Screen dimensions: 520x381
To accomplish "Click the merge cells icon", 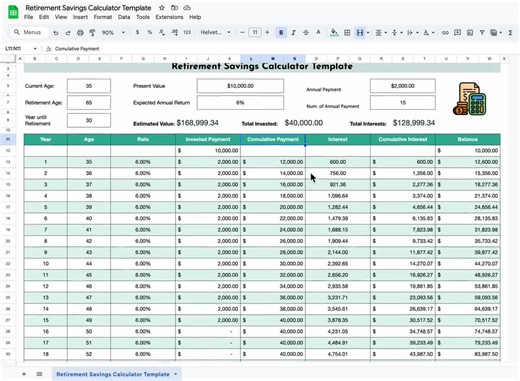I will point(360,33).
